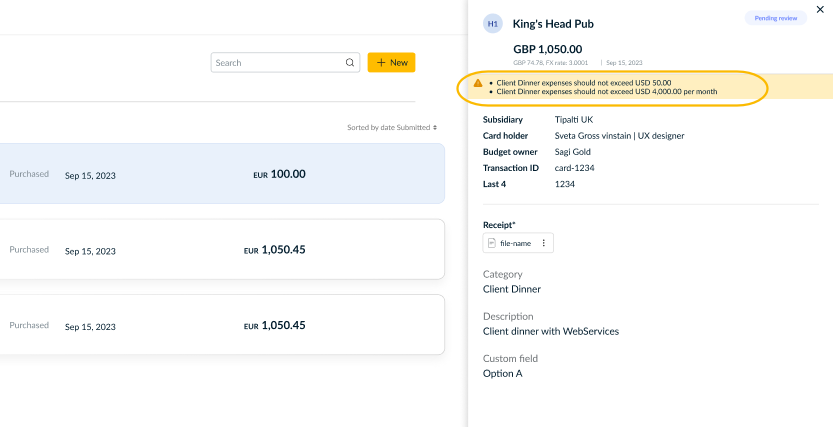Click the plus icon on the New button
Image resolution: width=833 pixels, height=427 pixels.
pyautogui.click(x=380, y=63)
